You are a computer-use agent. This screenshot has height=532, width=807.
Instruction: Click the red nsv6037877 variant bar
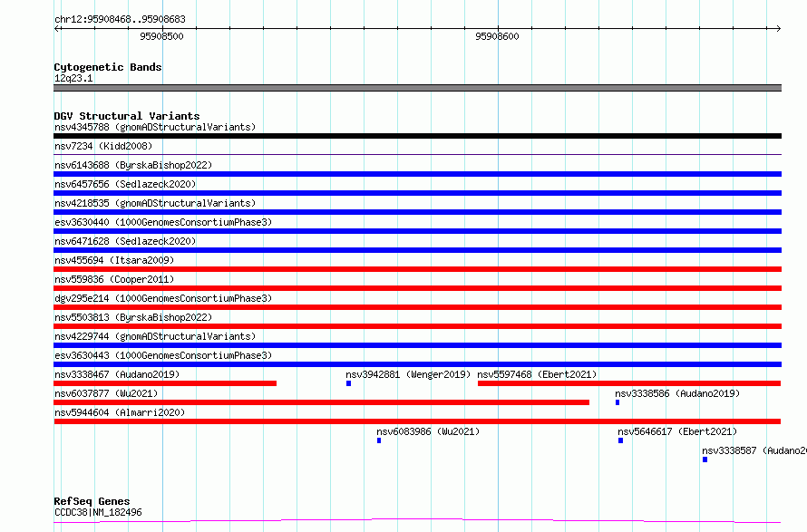[x=322, y=402]
